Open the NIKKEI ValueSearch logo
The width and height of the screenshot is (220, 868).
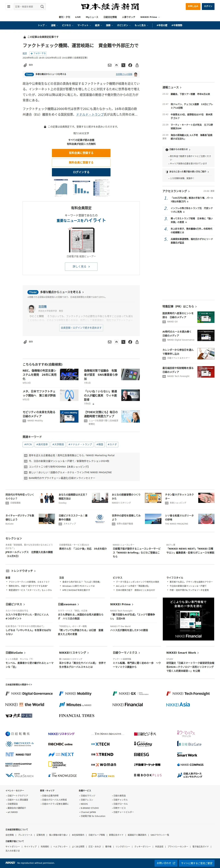(20, 775)
